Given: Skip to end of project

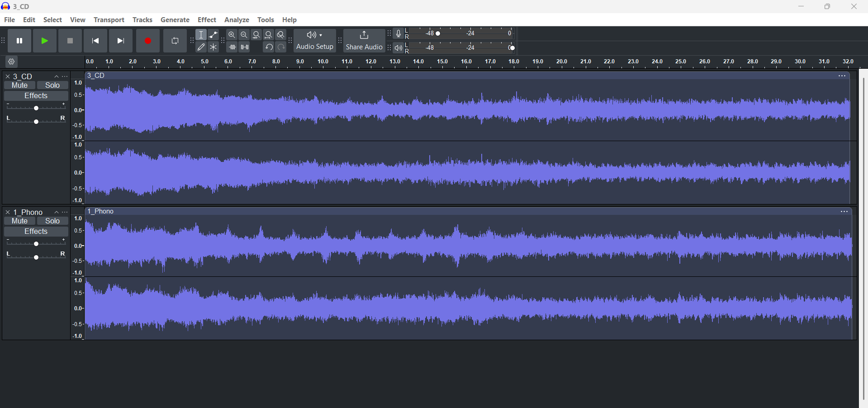Looking at the screenshot, I should (x=121, y=41).
